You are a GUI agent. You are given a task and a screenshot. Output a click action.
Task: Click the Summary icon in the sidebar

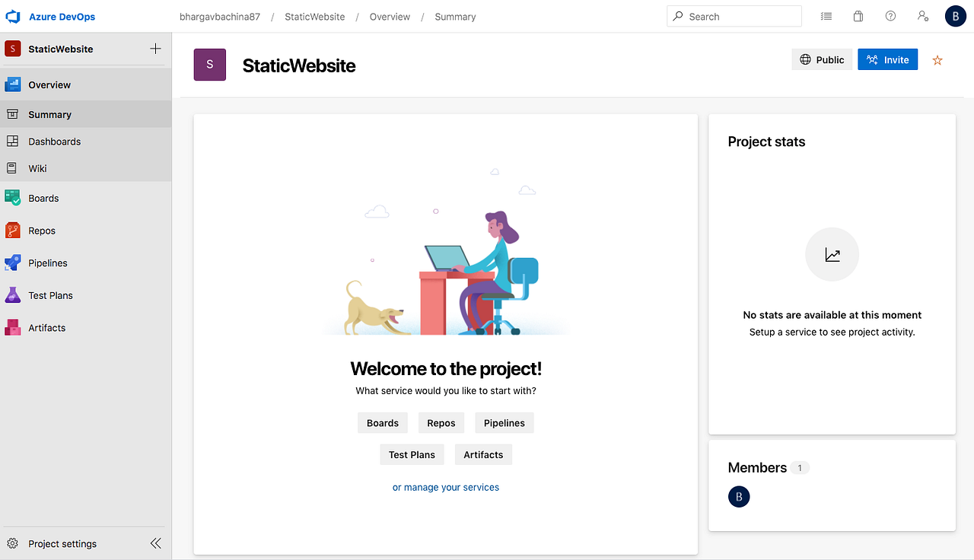pyautogui.click(x=12, y=114)
